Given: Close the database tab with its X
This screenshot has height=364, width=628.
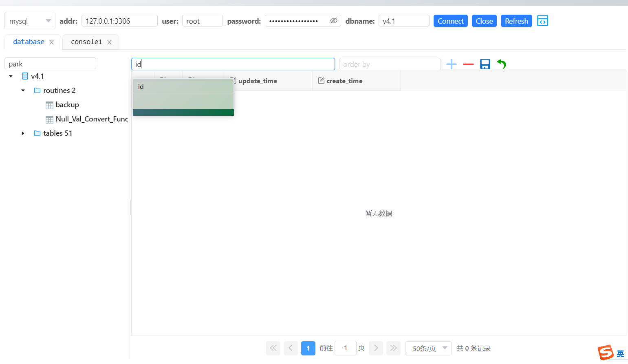Looking at the screenshot, I should click(x=51, y=42).
